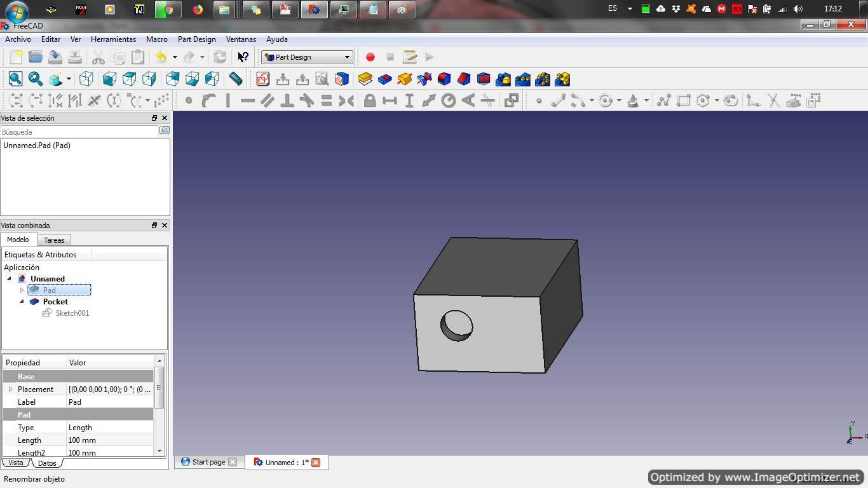The height and width of the screenshot is (488, 868).
Task: Open the Part Design workbench selector
Action: point(307,57)
